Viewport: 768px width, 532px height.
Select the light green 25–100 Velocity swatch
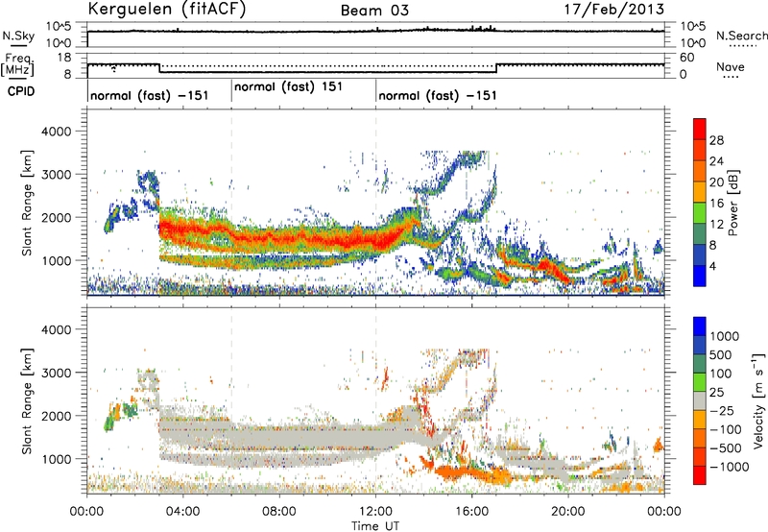[x=700, y=382]
